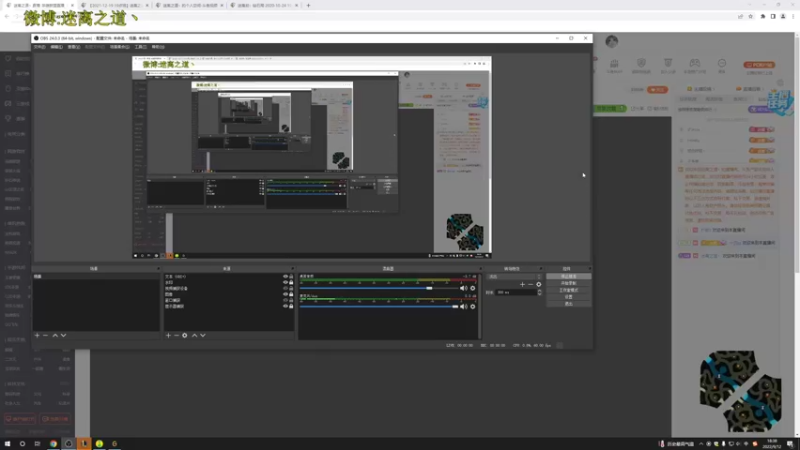This screenshot has height=450, width=800.
Task: Mute the first mixer audio channel
Action: tap(463, 288)
